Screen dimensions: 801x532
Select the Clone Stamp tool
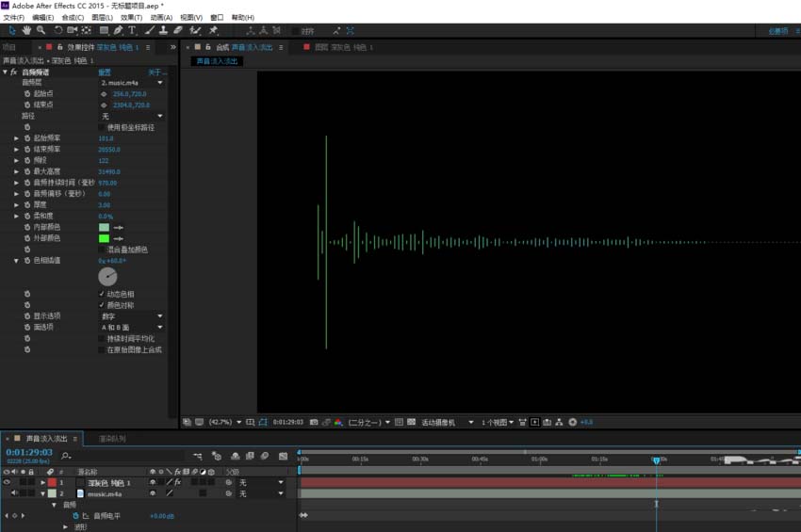(163, 31)
